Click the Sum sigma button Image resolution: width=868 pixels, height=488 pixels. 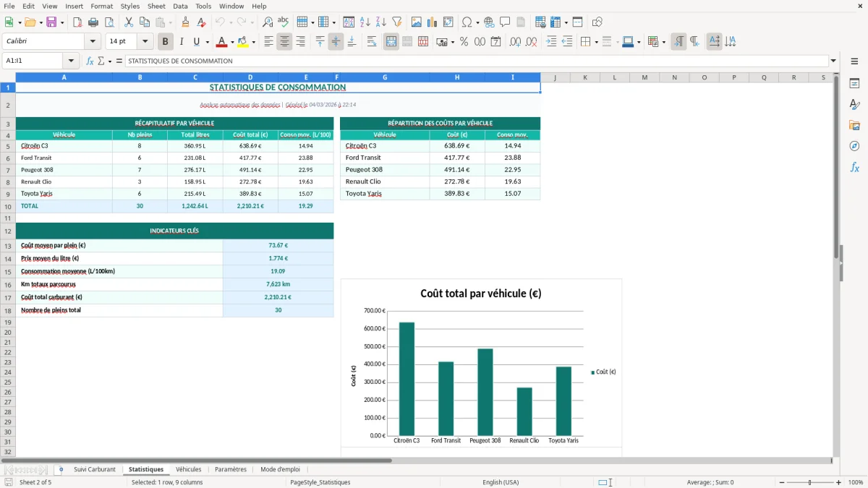(x=101, y=61)
